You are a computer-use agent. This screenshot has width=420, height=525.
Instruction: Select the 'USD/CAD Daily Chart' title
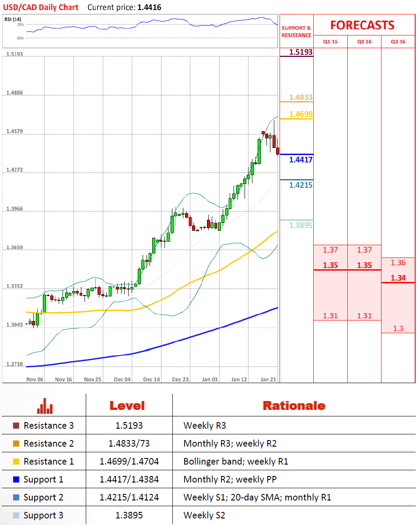[x=41, y=7]
